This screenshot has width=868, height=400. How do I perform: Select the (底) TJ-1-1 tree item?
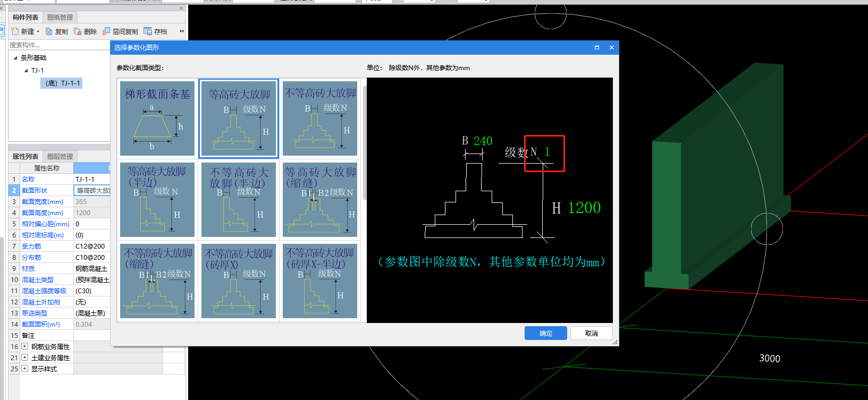pos(62,83)
